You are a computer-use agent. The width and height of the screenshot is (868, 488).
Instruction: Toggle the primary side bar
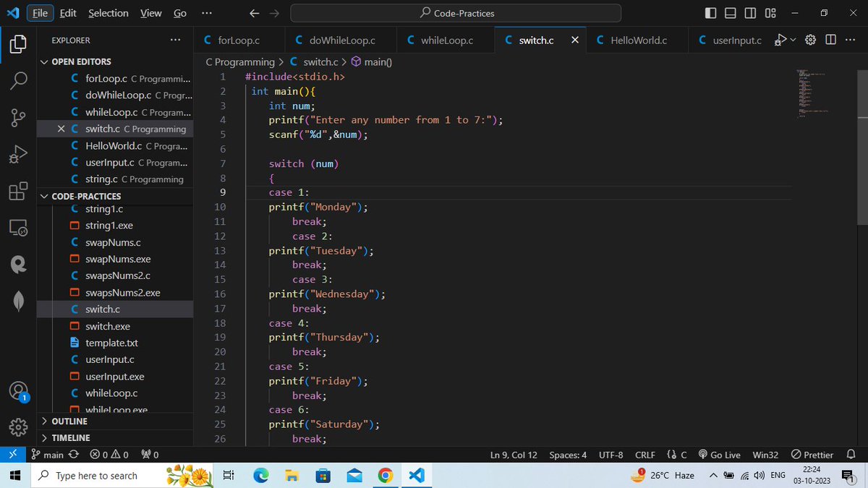click(711, 13)
